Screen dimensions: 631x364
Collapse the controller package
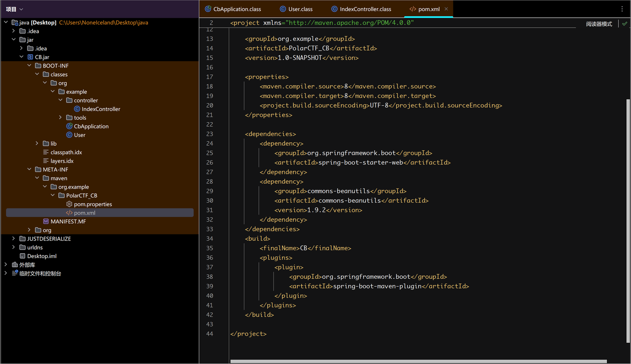pyautogui.click(x=61, y=100)
